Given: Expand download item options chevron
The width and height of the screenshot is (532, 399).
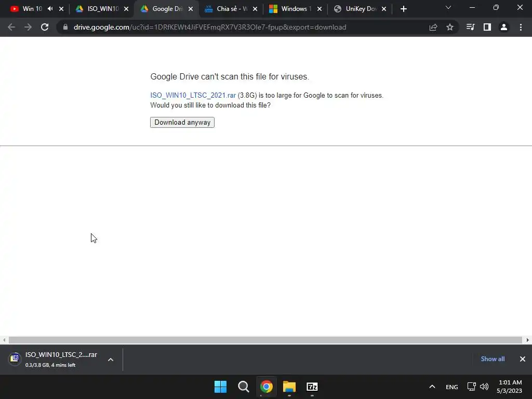Looking at the screenshot, I should pos(111,360).
